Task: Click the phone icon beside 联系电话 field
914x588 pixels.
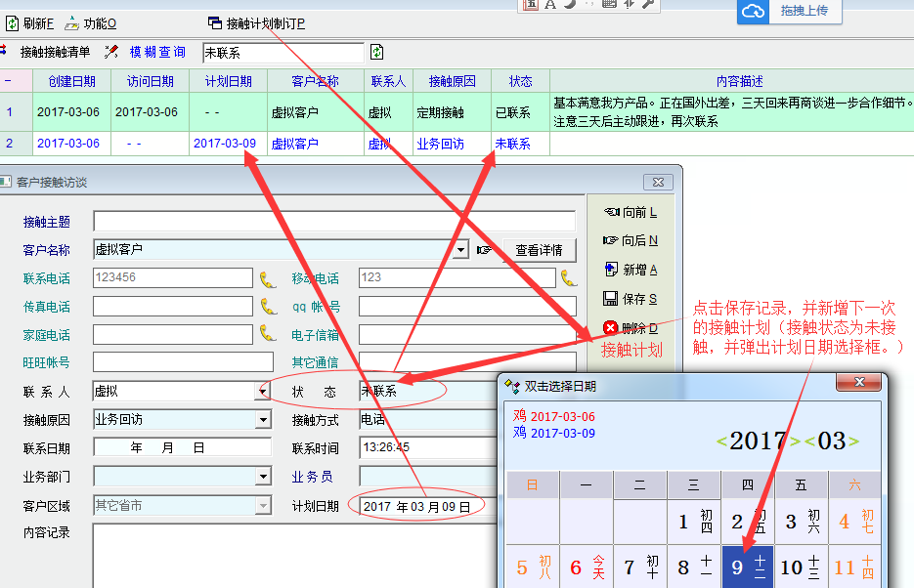Action: click(268, 278)
